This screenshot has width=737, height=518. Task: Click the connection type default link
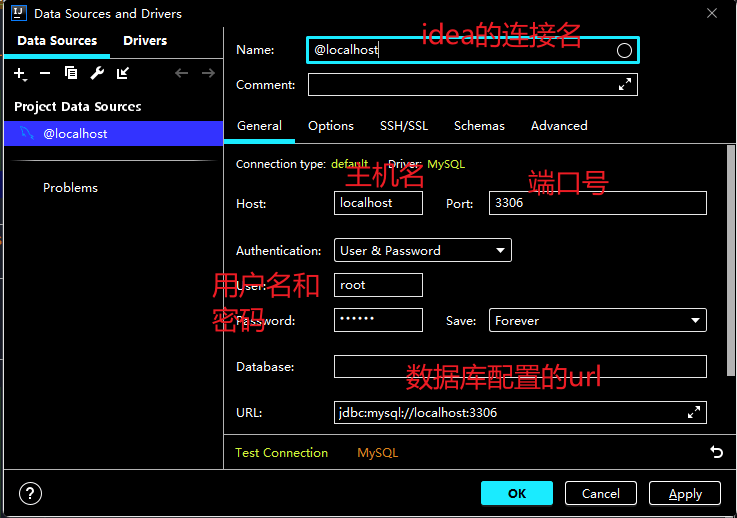pyautogui.click(x=350, y=164)
